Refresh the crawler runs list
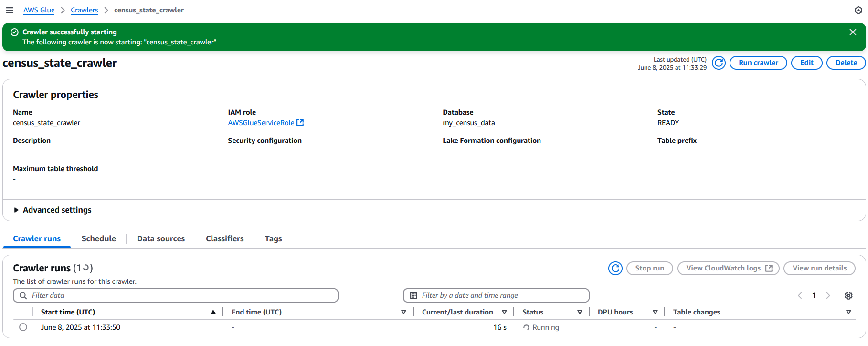This screenshot has height=346, width=868. coord(615,269)
